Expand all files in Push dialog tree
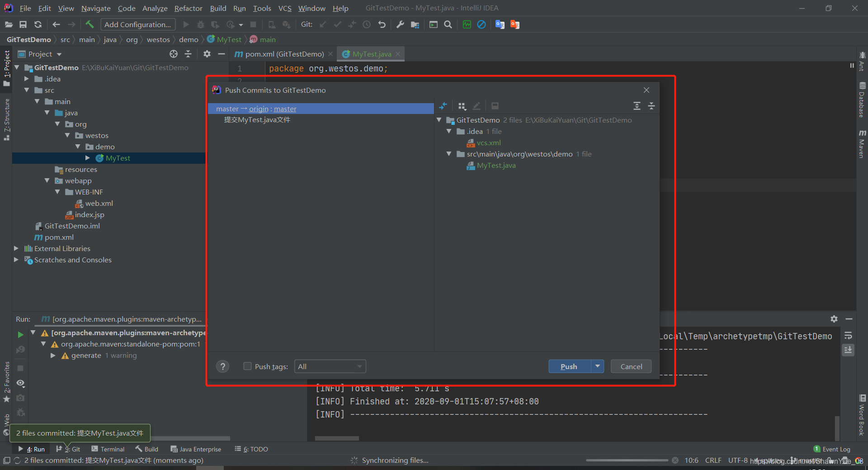Image resolution: width=868 pixels, height=470 pixels. pyautogui.click(x=637, y=106)
